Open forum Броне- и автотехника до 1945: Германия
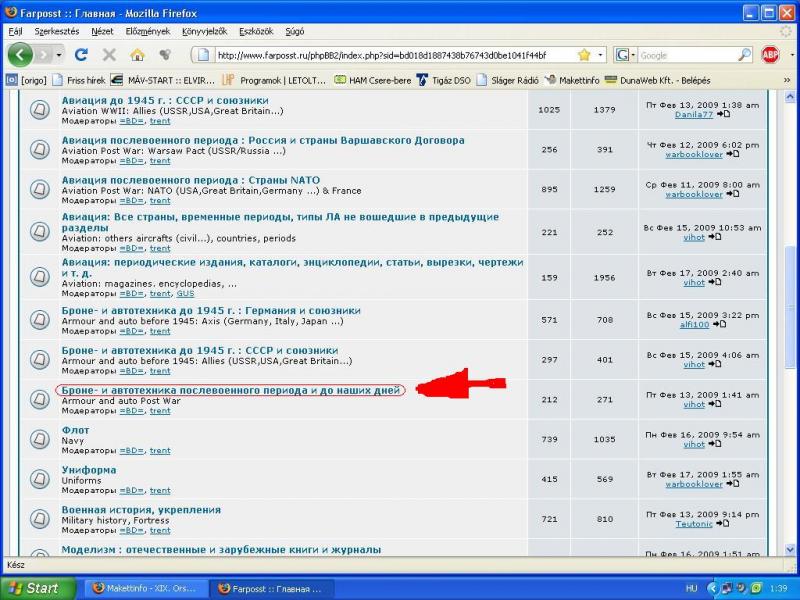The width and height of the screenshot is (800, 600). click(211, 311)
